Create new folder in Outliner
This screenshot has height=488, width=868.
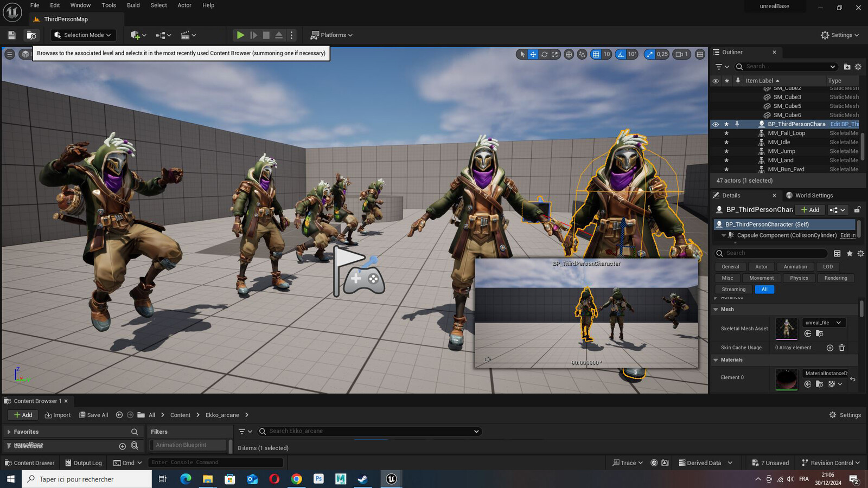click(x=847, y=67)
